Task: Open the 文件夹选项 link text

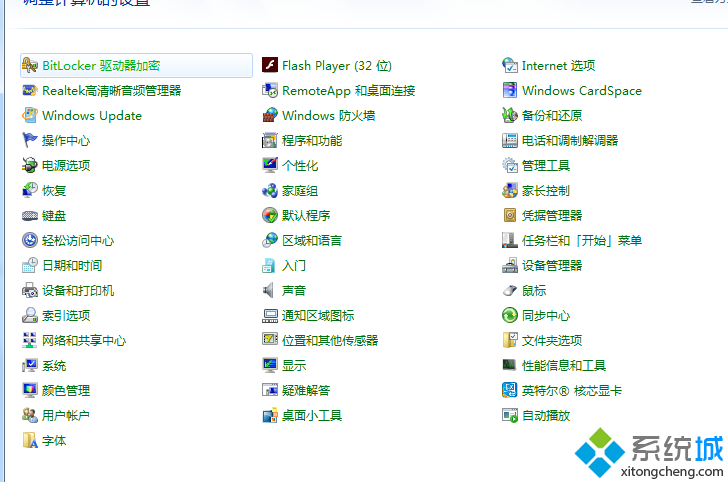Action: tap(552, 341)
